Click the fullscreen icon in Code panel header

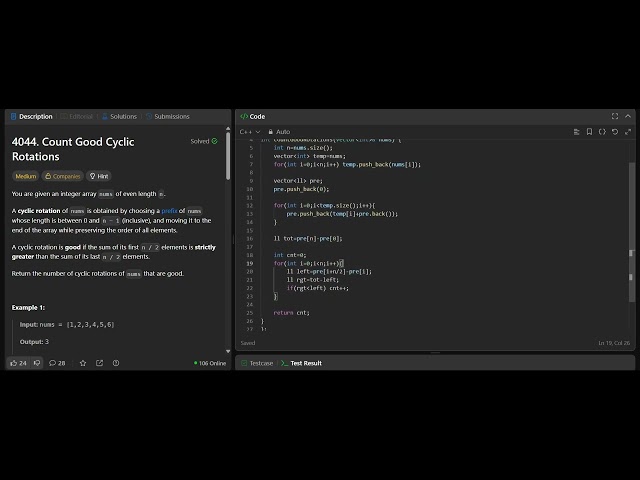(615, 116)
